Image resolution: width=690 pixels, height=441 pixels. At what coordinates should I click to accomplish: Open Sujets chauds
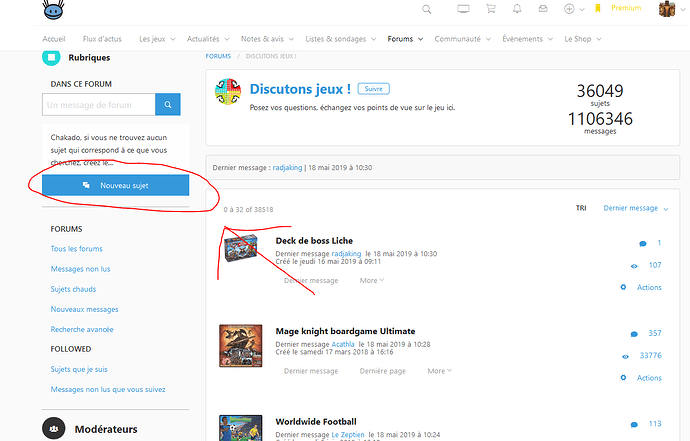[x=73, y=289]
